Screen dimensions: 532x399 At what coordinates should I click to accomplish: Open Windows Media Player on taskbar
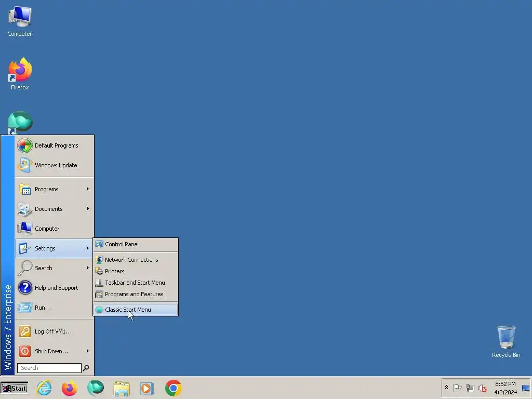(x=147, y=389)
